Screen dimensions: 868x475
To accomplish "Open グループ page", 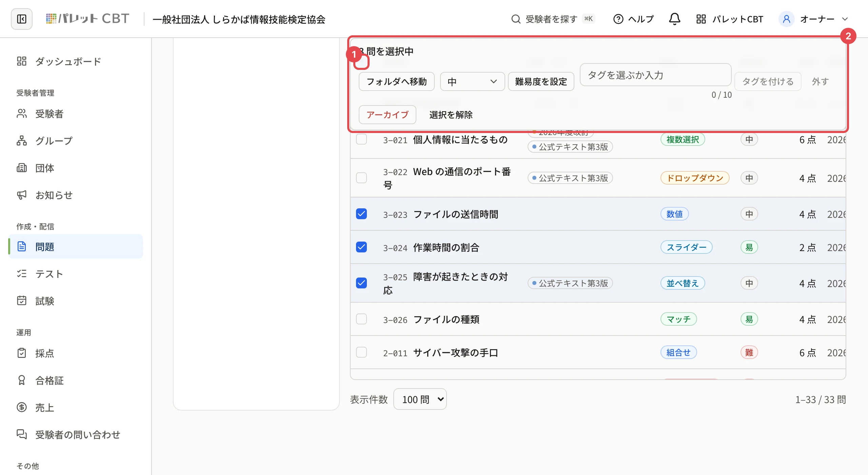I will point(75,141).
